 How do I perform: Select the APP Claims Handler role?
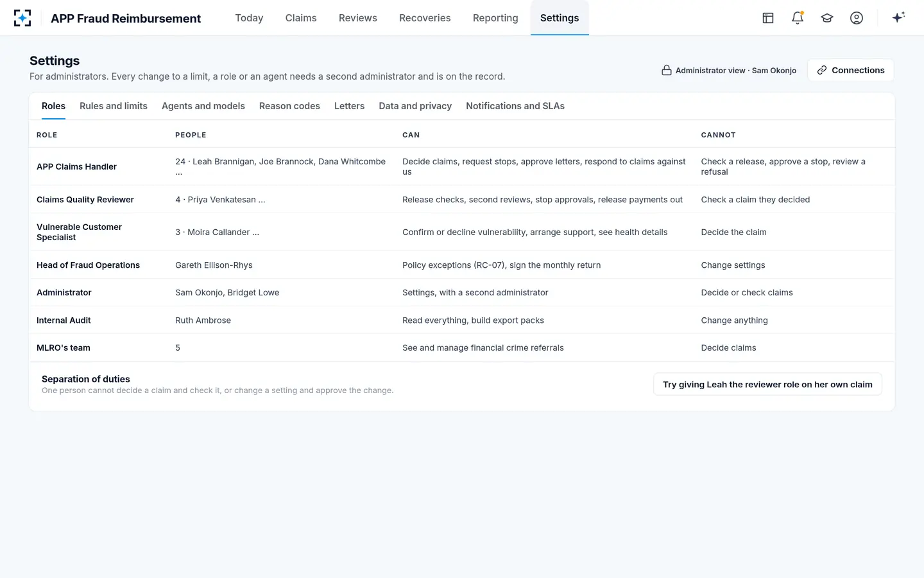(76, 166)
